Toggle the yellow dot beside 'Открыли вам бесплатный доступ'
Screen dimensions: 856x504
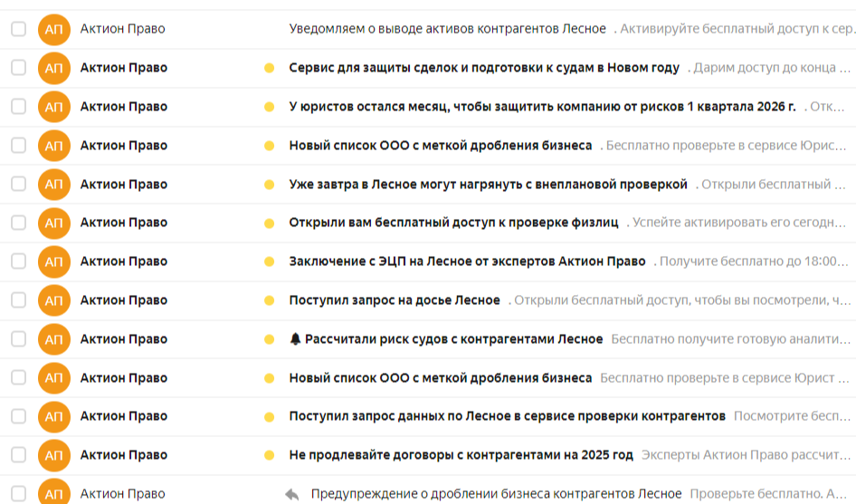click(x=269, y=223)
